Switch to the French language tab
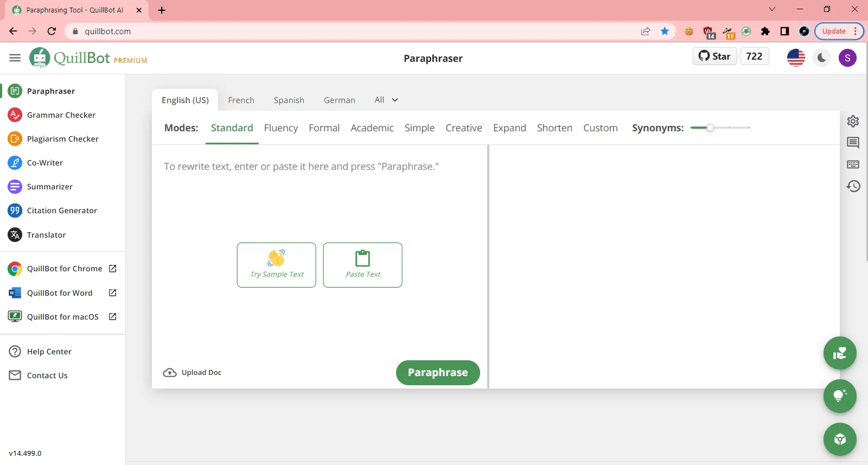This screenshot has height=465, width=868. 241,100
